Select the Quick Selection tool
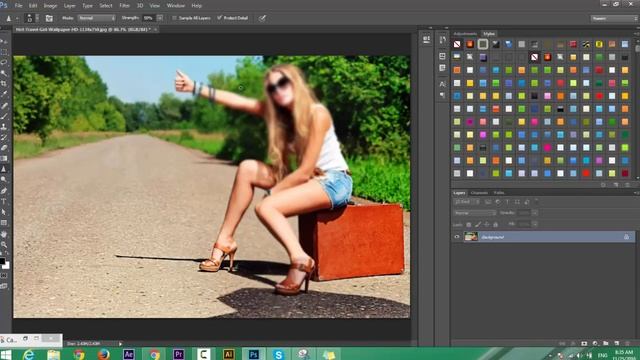 [x=4, y=73]
